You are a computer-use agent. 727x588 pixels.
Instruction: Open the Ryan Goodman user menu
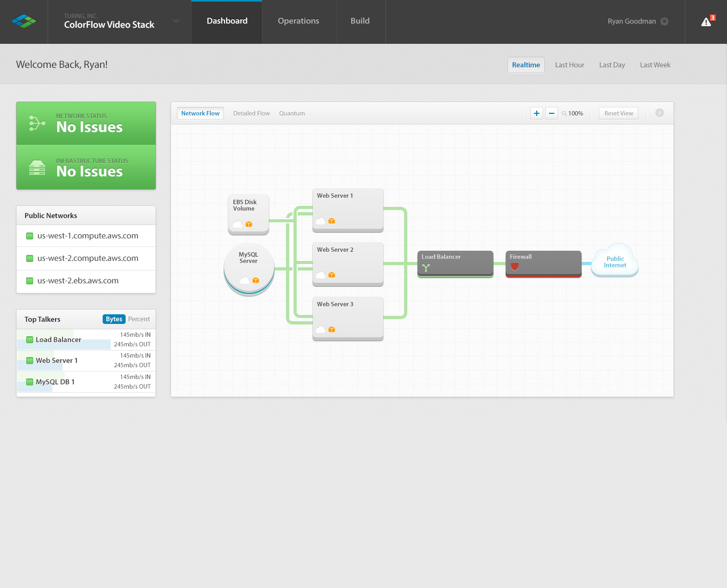631,21
